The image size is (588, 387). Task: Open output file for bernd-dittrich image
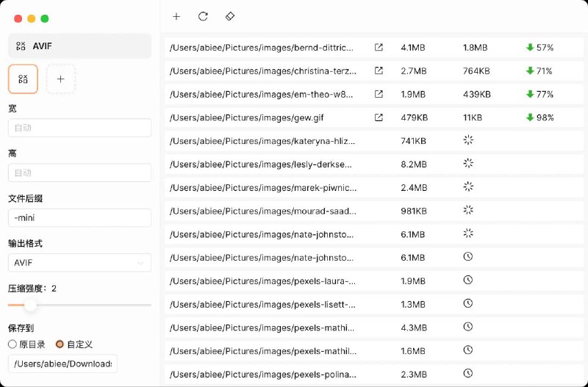click(379, 48)
